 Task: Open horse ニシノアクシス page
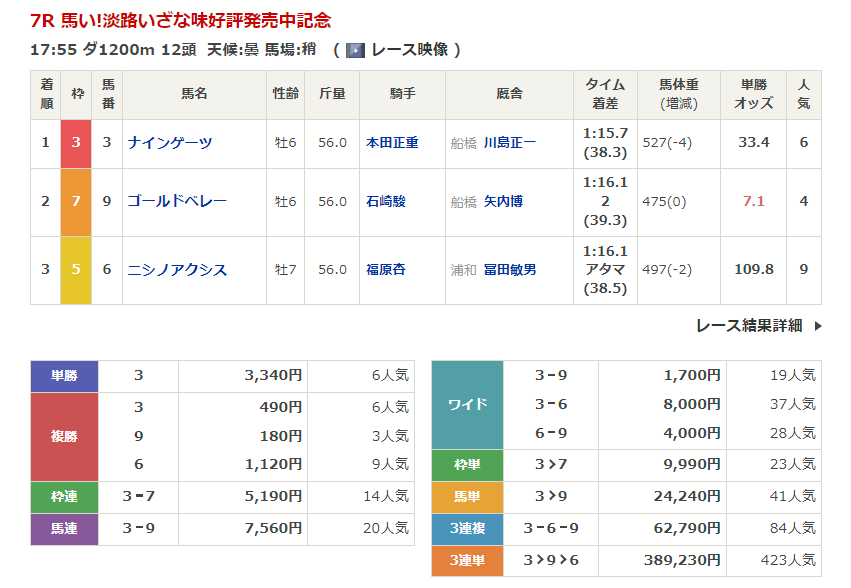(177, 270)
